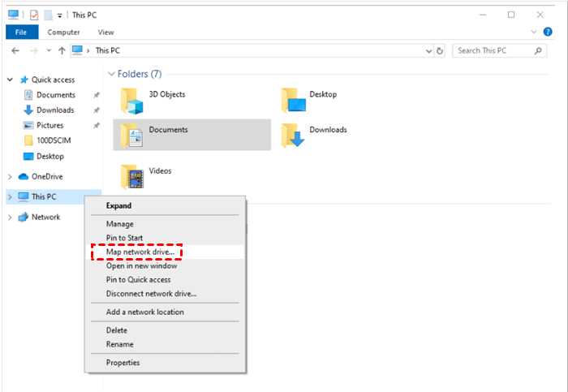
Task: Click the pin icon beside sidebar Downloads
Action: pyautogui.click(x=97, y=110)
